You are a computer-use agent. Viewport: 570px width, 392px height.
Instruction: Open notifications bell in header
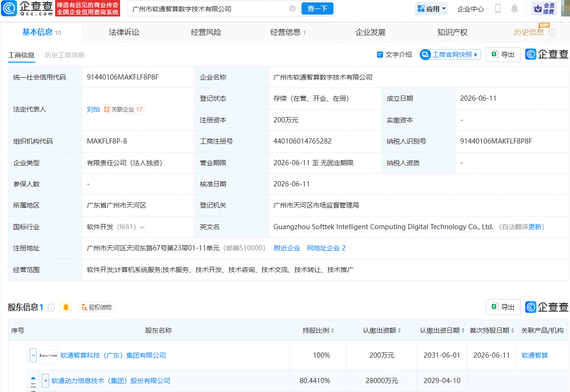(514, 8)
